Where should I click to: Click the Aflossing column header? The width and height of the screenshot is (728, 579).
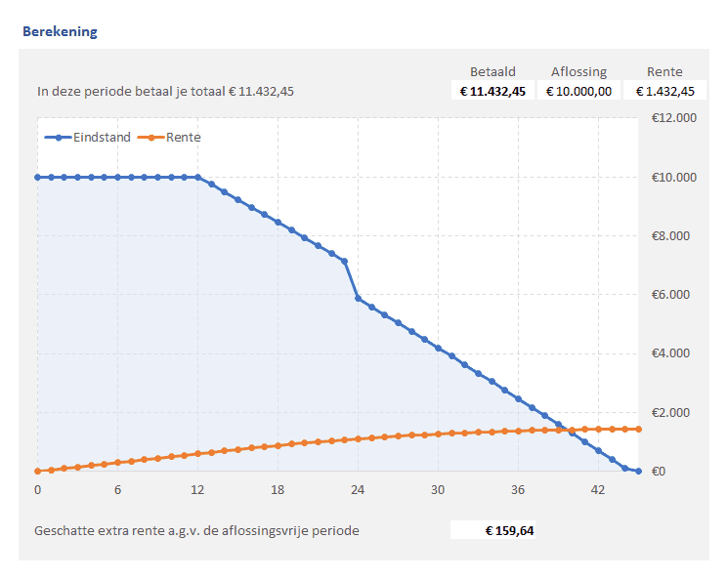[578, 71]
